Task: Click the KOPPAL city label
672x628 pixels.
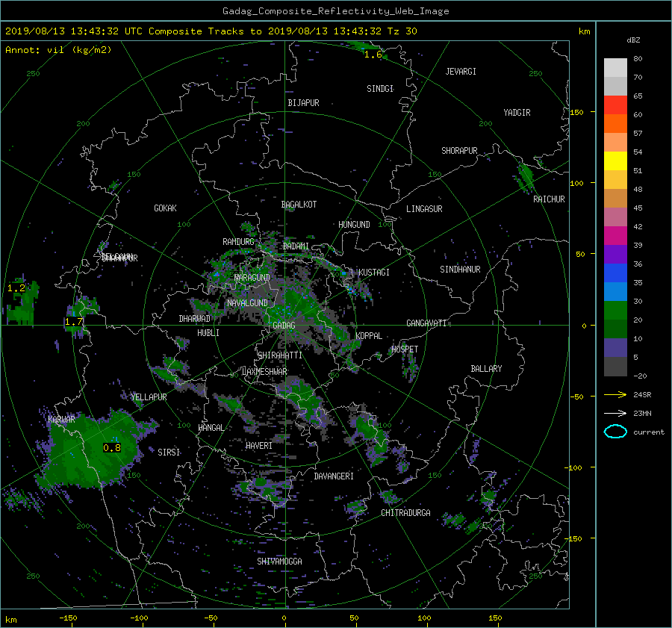Action: click(369, 336)
